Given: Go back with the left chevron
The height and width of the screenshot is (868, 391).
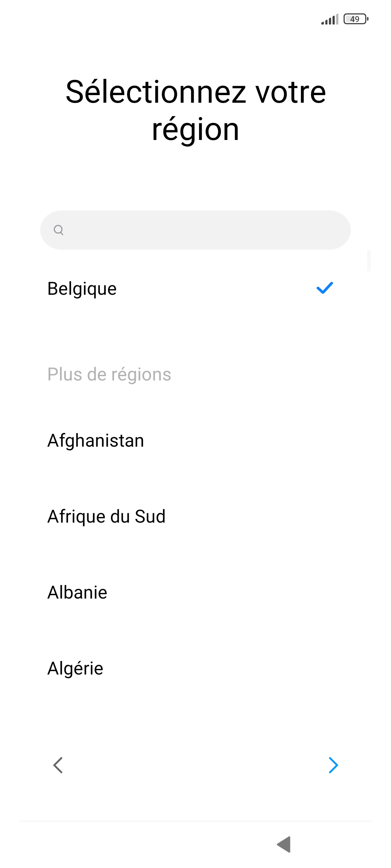Looking at the screenshot, I should (58, 765).
